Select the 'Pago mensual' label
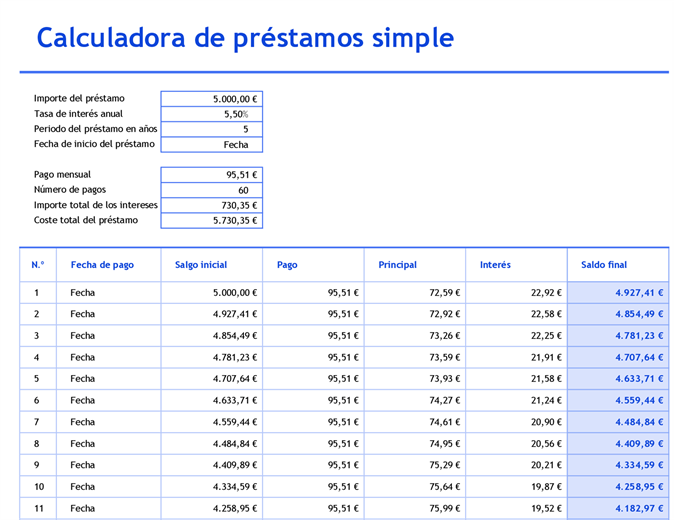Image resolution: width=675 pixels, height=520 pixels. [62, 174]
